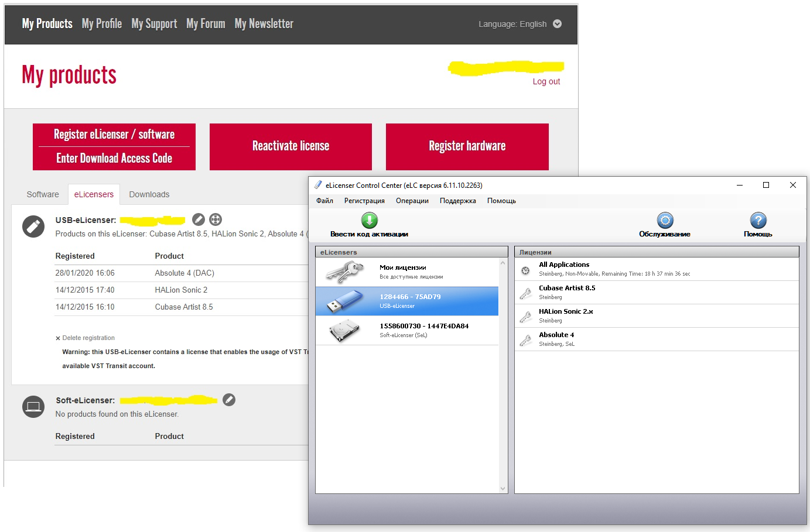Select the All Applications license
The width and height of the screenshot is (810, 532).
pos(657,269)
